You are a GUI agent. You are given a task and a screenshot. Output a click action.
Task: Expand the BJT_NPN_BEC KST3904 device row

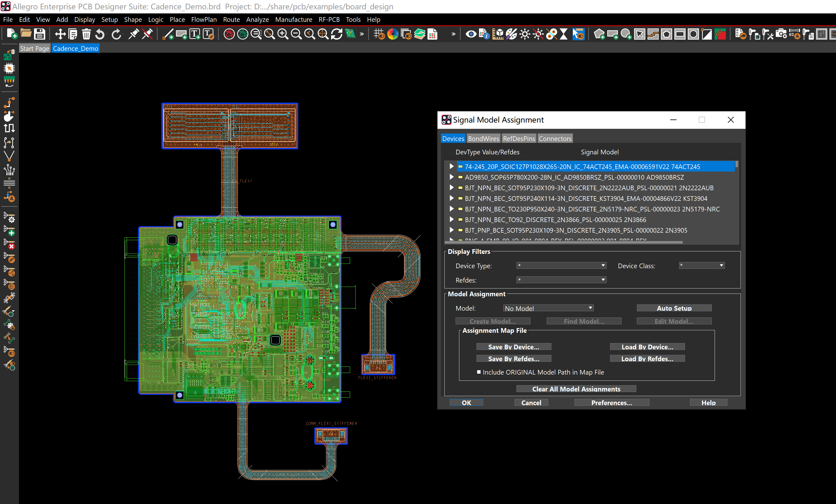click(451, 198)
